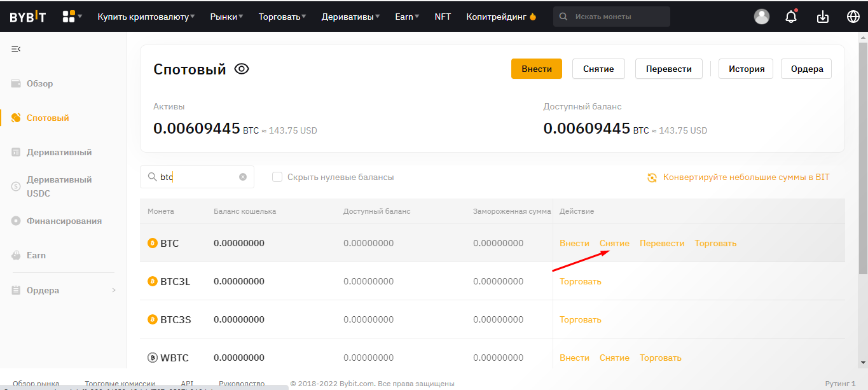
Task: Click Снятие in the WBTC row
Action: pyautogui.click(x=614, y=358)
